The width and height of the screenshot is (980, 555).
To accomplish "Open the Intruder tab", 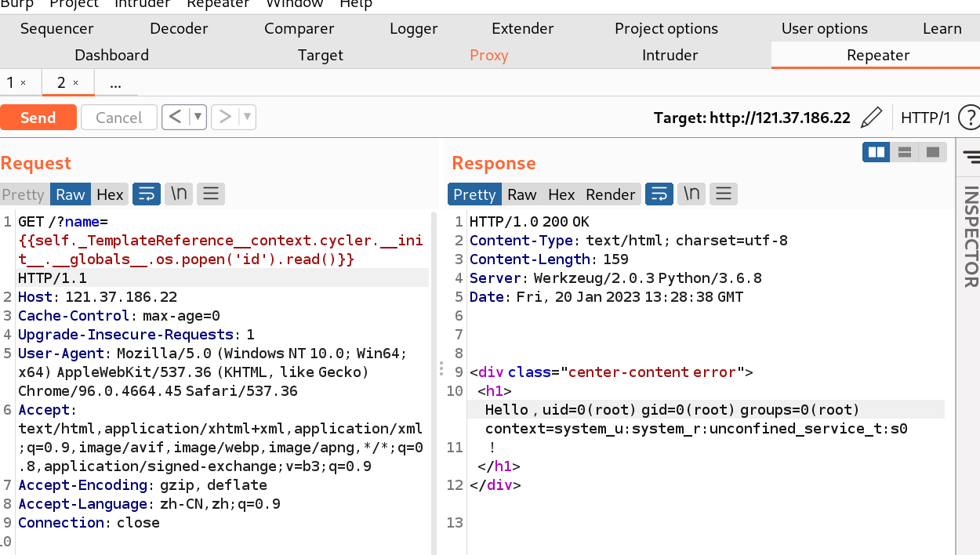I will [x=670, y=55].
